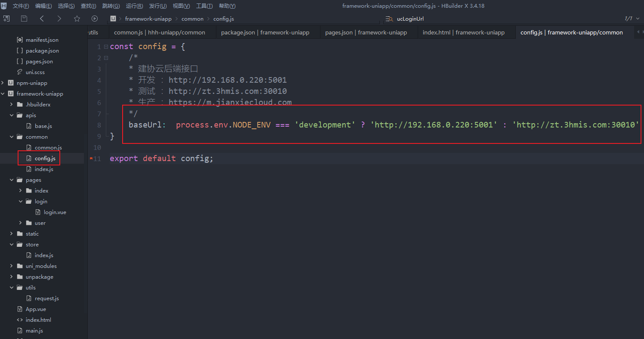Click the file icon beside main.js
This screenshot has height=339, width=644.
click(x=20, y=330)
